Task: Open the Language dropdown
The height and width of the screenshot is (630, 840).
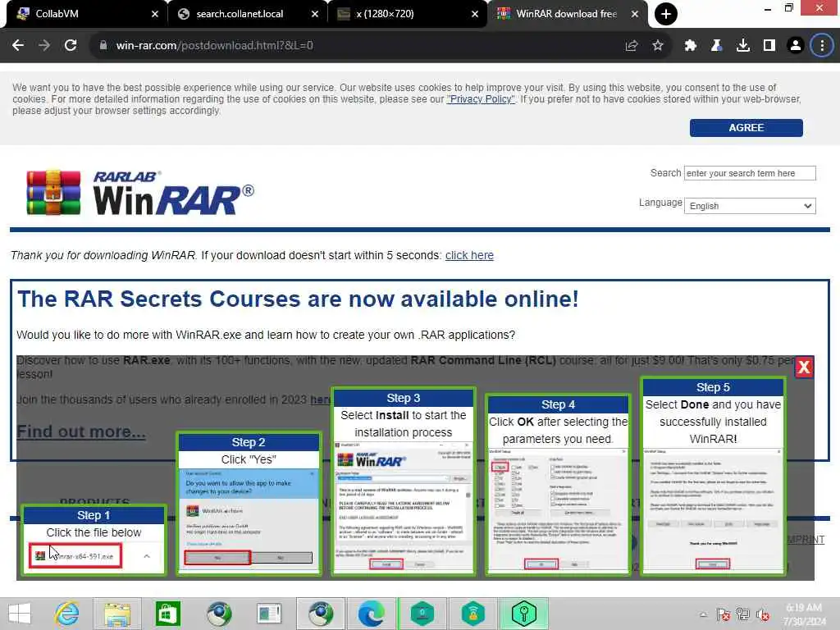Action: click(x=750, y=206)
